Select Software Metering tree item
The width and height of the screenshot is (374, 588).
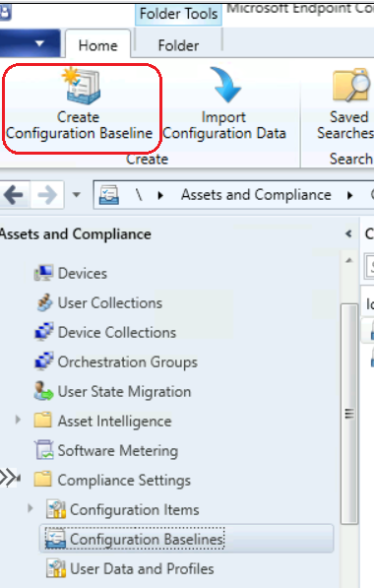click(118, 451)
